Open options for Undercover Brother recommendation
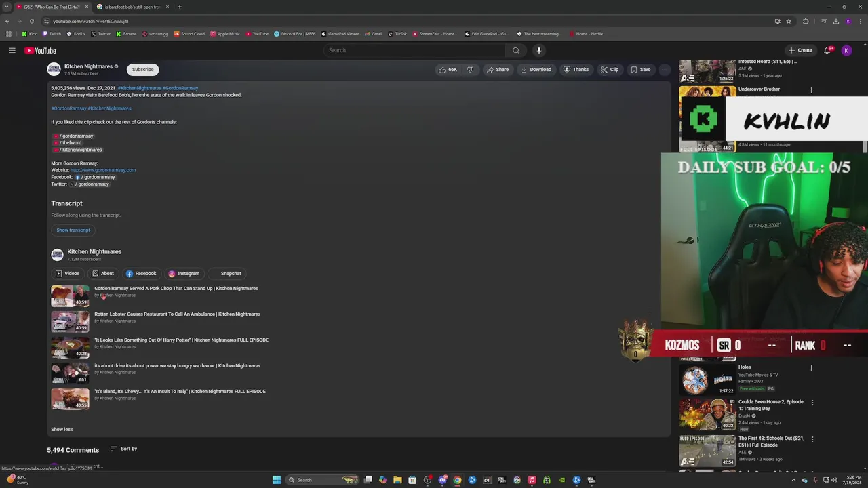Viewport: 868px width, 488px height. 811,90
